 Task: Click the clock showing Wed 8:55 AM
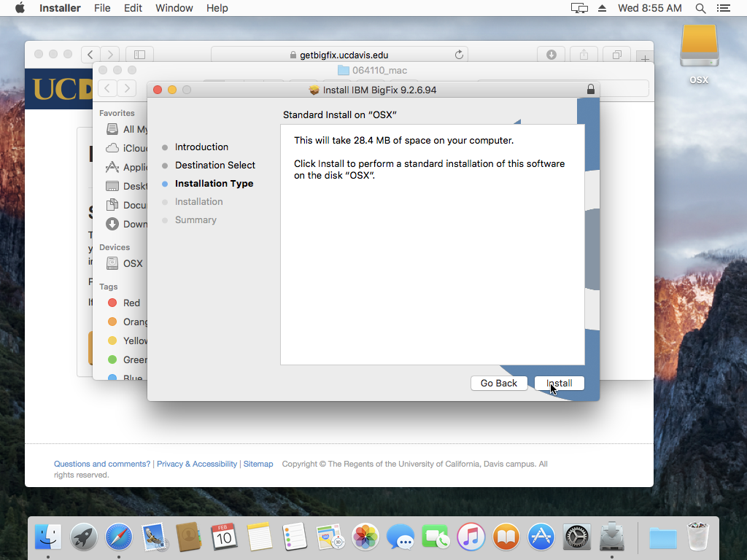click(x=650, y=8)
